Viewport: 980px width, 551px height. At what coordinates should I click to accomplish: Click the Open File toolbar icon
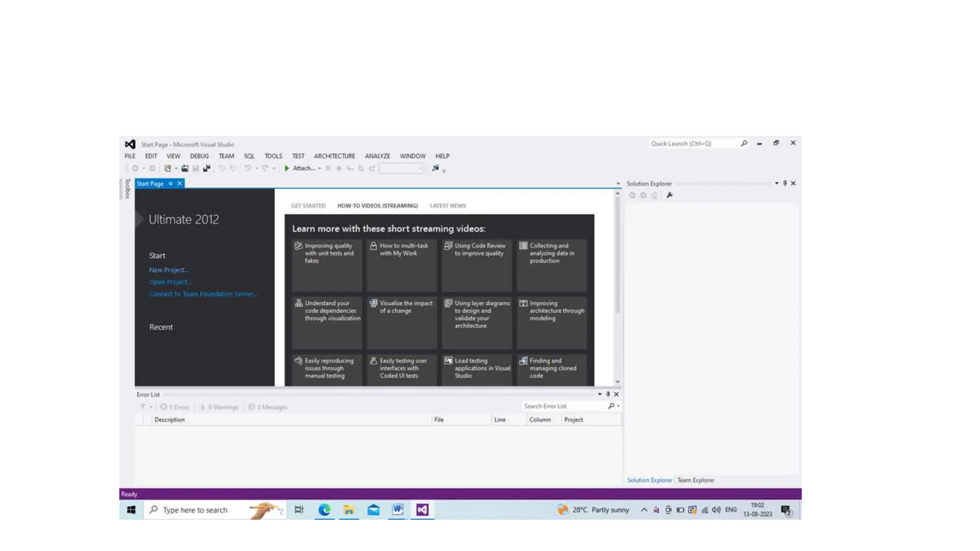pyautogui.click(x=185, y=168)
